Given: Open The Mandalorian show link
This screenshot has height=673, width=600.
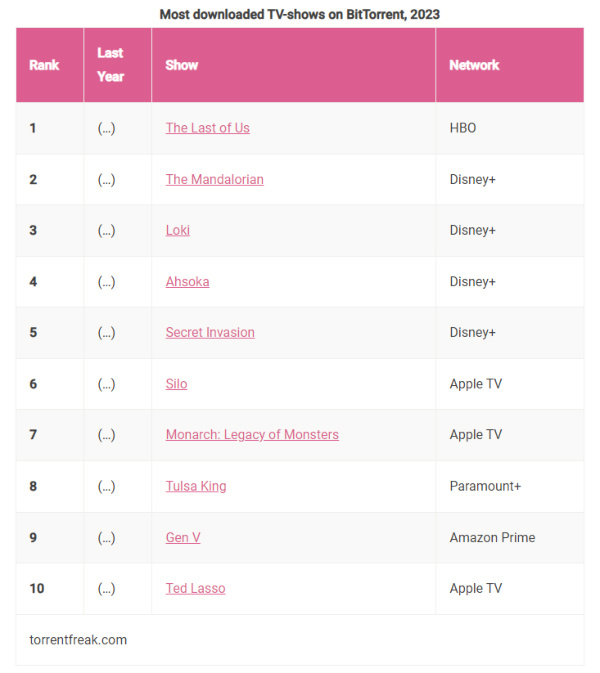Looking at the screenshot, I should click(215, 179).
